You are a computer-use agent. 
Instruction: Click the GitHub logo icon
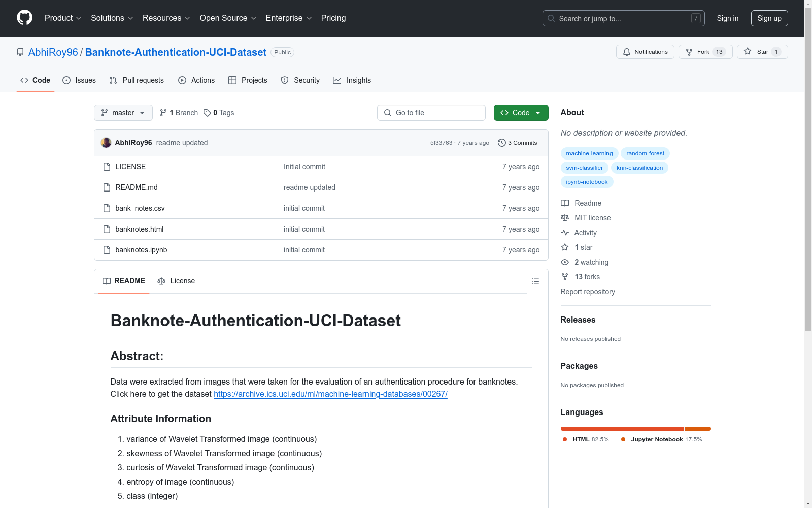point(24,18)
